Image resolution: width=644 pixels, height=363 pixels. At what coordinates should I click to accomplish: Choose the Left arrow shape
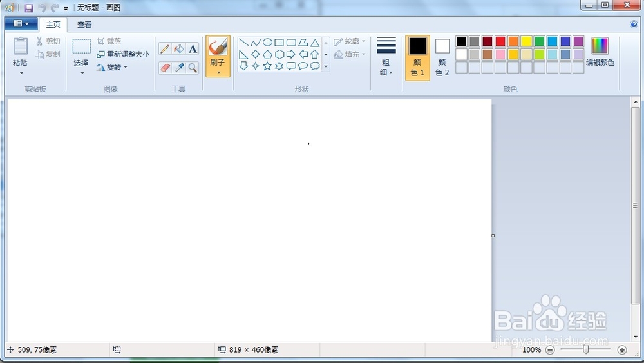pos(303,54)
